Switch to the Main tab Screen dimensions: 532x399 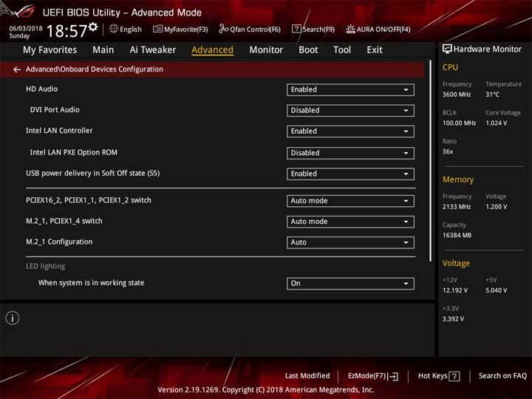click(103, 50)
